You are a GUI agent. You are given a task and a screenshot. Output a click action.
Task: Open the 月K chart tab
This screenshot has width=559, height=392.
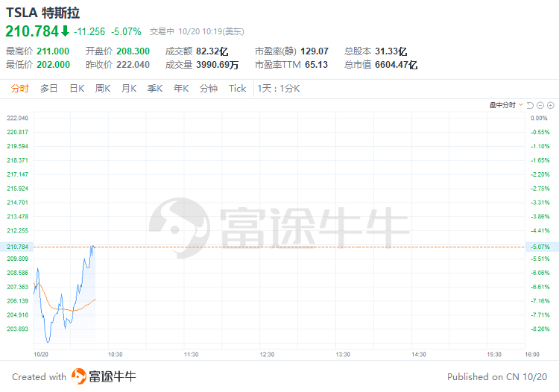pyautogui.click(x=129, y=89)
